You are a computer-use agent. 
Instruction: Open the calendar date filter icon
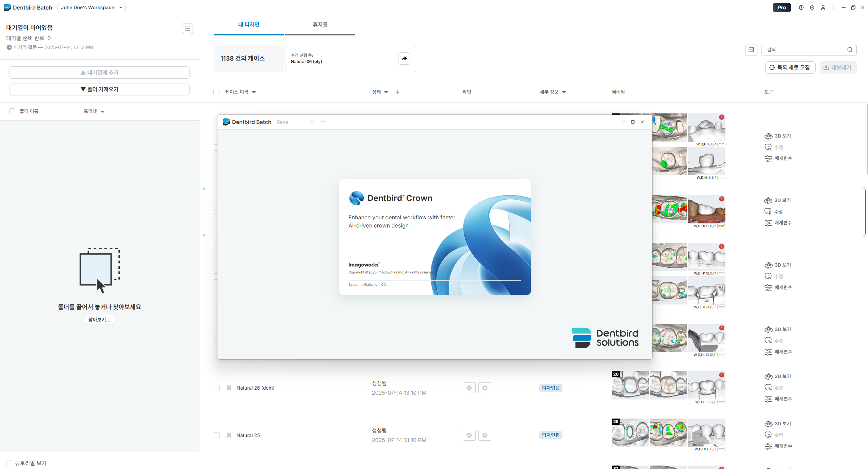(751, 50)
